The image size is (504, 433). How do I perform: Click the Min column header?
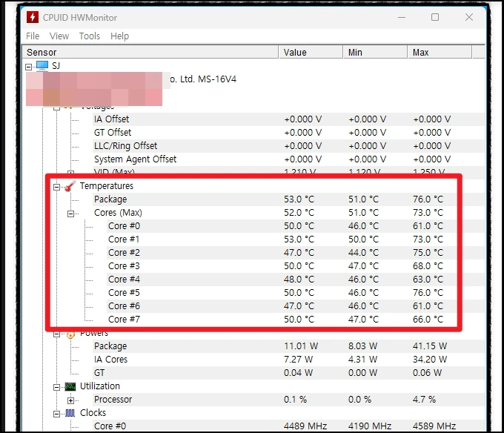[x=375, y=52]
